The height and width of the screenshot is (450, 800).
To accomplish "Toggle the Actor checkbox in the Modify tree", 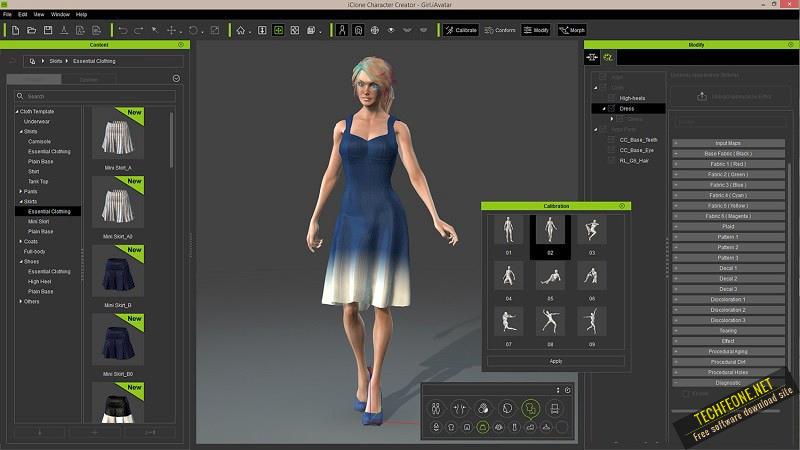I will click(x=603, y=77).
